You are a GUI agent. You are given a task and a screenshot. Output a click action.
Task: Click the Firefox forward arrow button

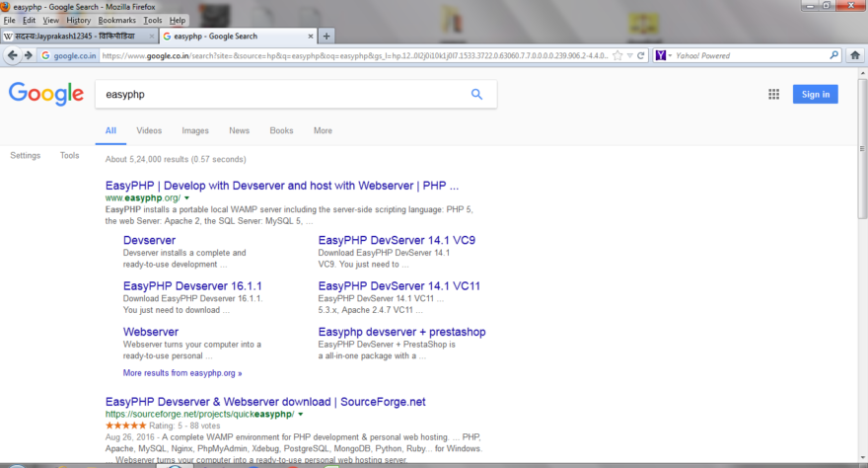(29, 55)
